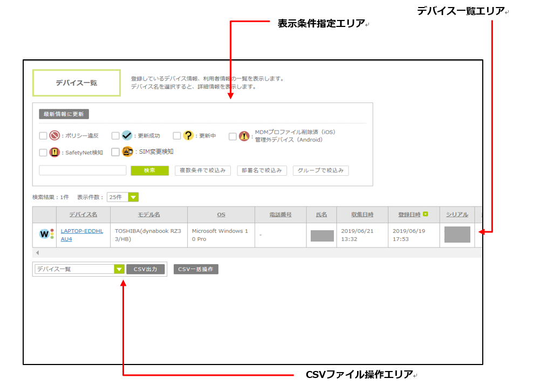The height and width of the screenshot is (392, 534).
Task: Sort by デバイス名 column header
Action: click(x=83, y=215)
